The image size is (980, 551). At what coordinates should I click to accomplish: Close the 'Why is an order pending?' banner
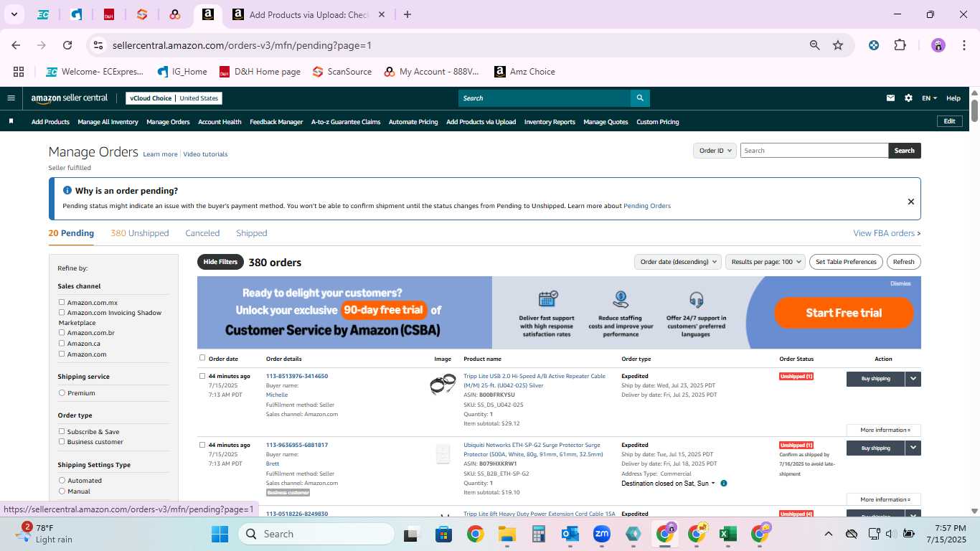pos(911,202)
